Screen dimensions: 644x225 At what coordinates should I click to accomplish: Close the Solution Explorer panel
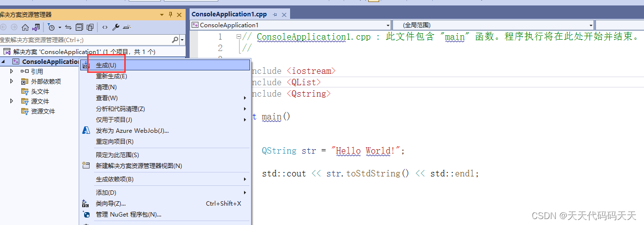[x=180, y=15]
